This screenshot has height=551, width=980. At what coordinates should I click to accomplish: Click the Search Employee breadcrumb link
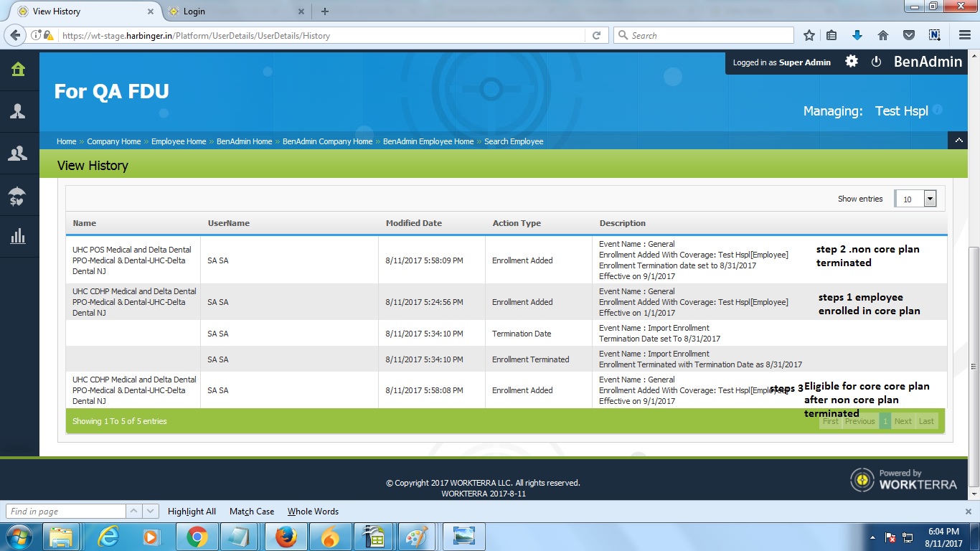[514, 141]
